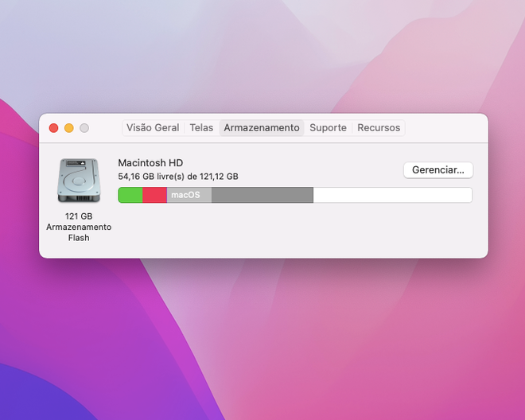Open the Visão Geral tab
525x420 pixels.
pyautogui.click(x=153, y=127)
